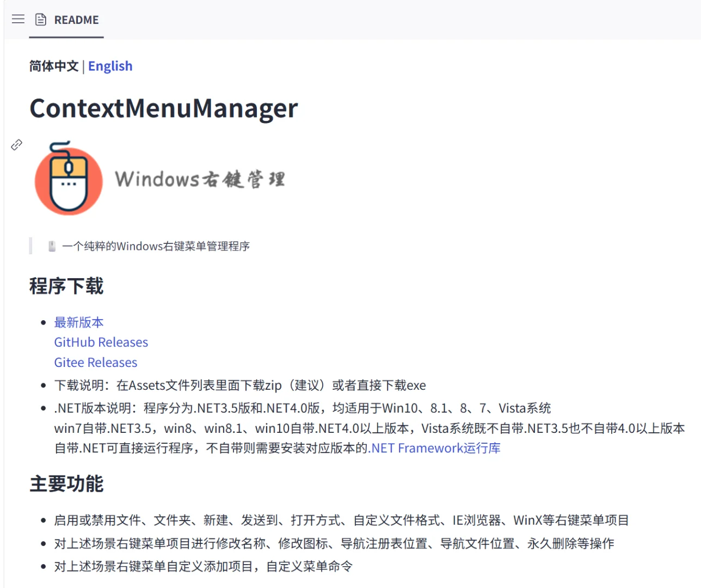This screenshot has width=701, height=588.
Task: Open the 最新版本 download link
Action: pyautogui.click(x=79, y=322)
